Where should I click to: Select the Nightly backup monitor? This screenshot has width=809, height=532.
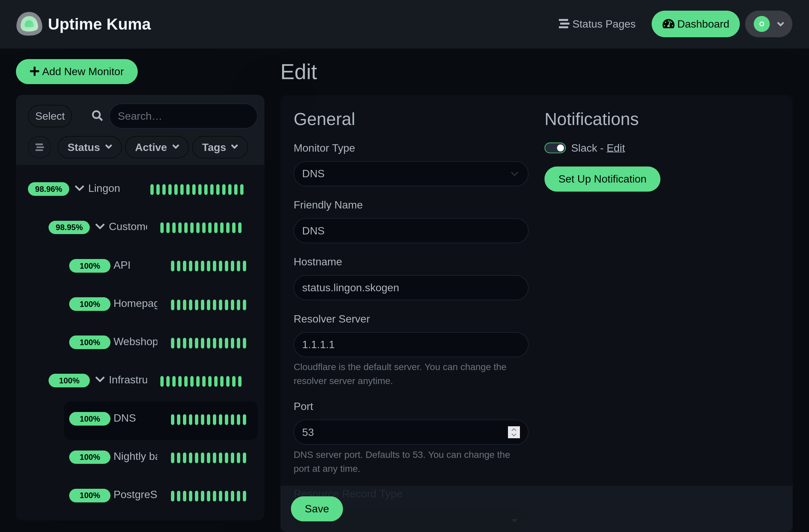[161, 457]
